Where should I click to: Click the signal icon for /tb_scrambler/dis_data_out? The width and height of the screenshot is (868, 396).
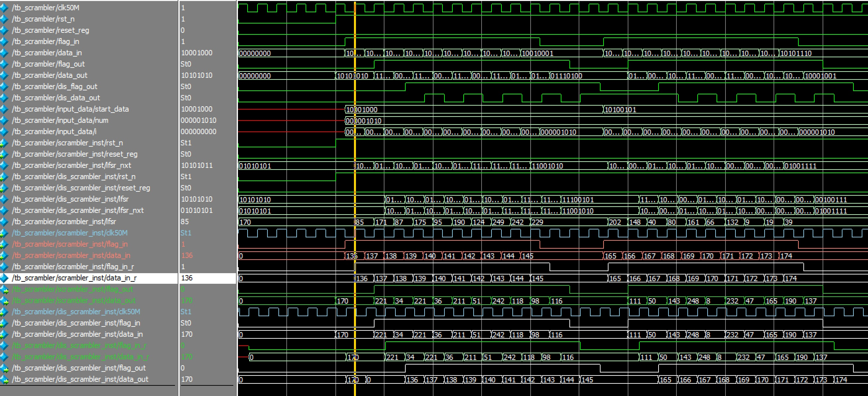click(x=4, y=98)
